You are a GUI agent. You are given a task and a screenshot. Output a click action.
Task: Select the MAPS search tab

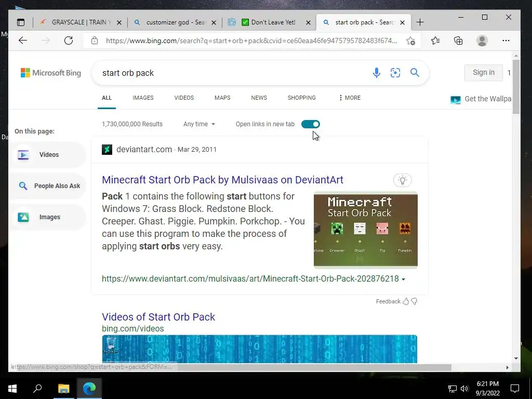(x=222, y=98)
